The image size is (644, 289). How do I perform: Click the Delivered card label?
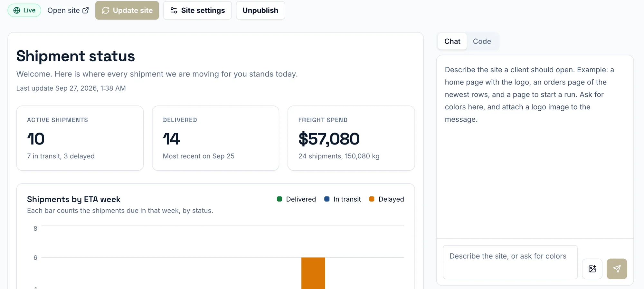pos(180,120)
